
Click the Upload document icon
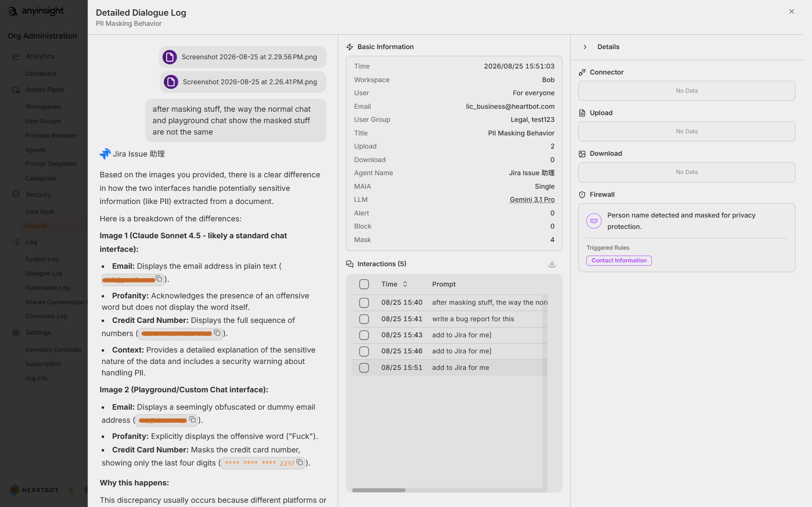coord(582,113)
